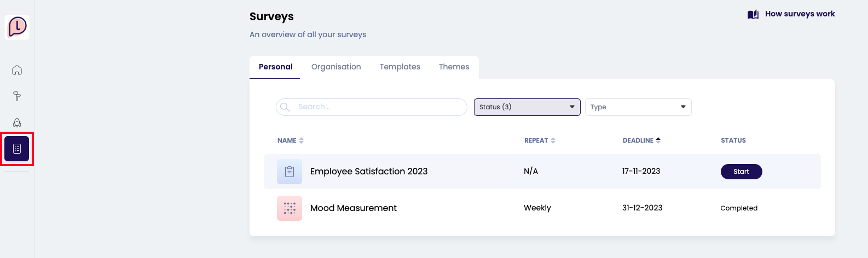Open the Type filter dropdown
The height and width of the screenshot is (258, 868).
pos(638,107)
